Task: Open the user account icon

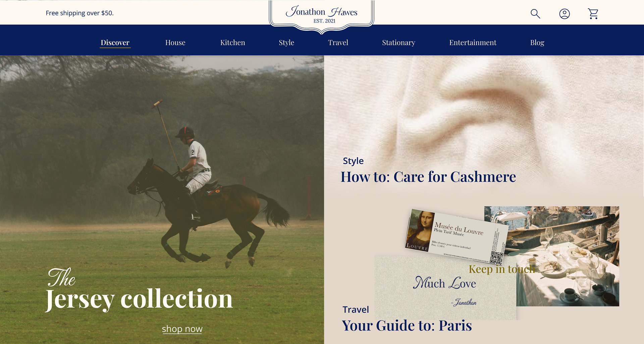Action: coord(565,14)
